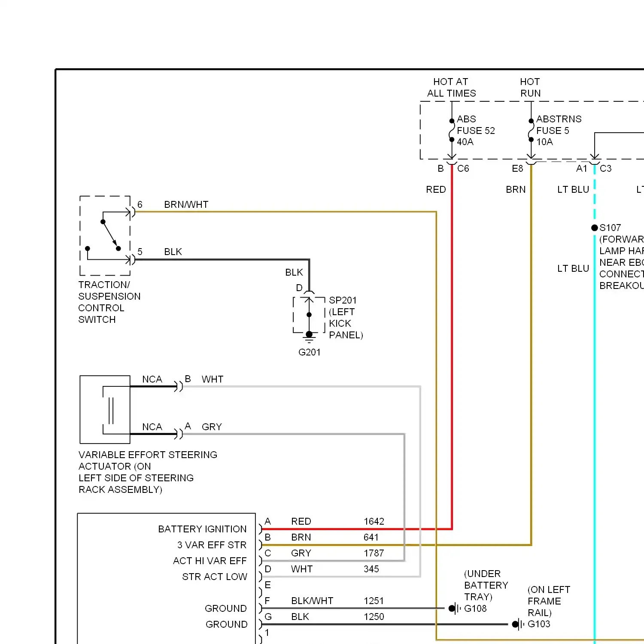Click the HOT RUN label
The width and height of the screenshot is (644, 644).
530,88
